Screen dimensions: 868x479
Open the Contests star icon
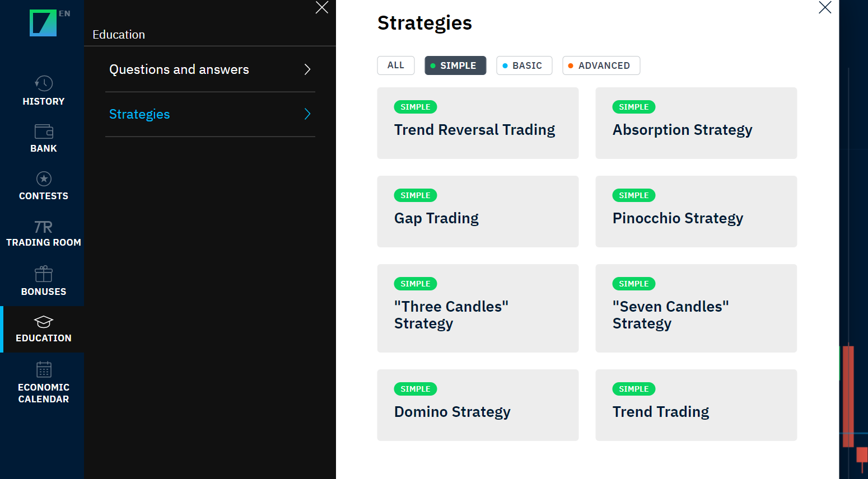(x=44, y=179)
